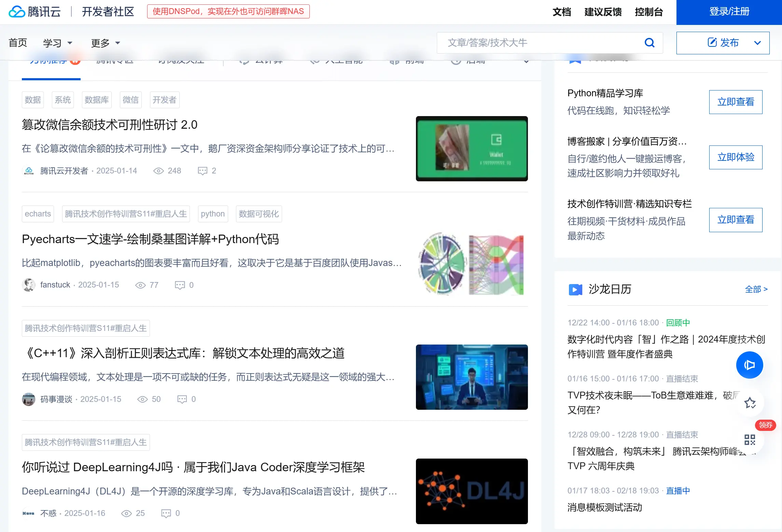Click the view count eye icon on C++11 article

click(142, 399)
